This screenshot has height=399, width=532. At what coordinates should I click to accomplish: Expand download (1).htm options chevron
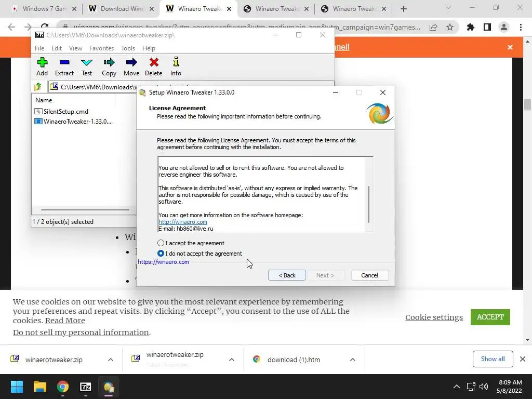click(x=353, y=360)
